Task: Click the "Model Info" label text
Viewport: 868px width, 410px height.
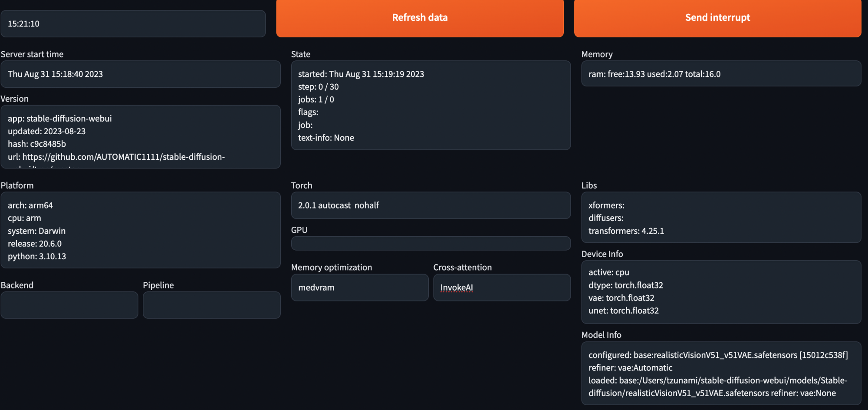Action: 601,335
